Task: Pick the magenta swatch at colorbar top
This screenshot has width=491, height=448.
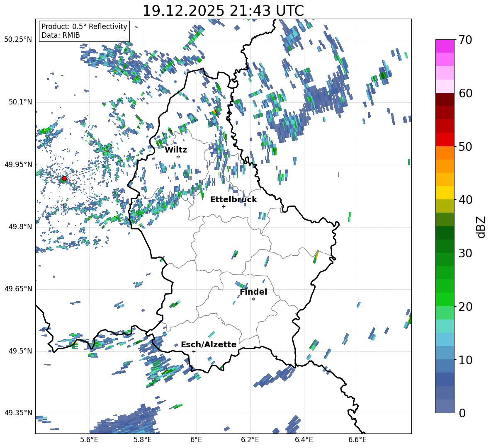Action: [445, 46]
